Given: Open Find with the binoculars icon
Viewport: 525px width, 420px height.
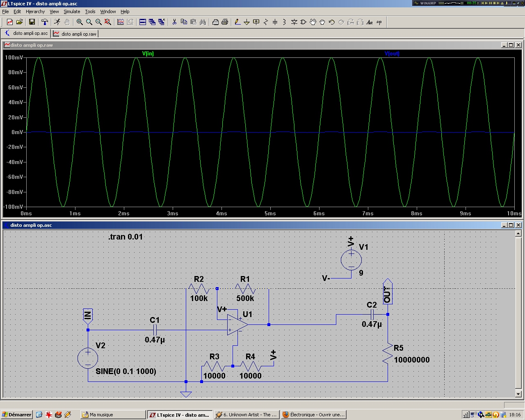Looking at the screenshot, I should (203, 22).
